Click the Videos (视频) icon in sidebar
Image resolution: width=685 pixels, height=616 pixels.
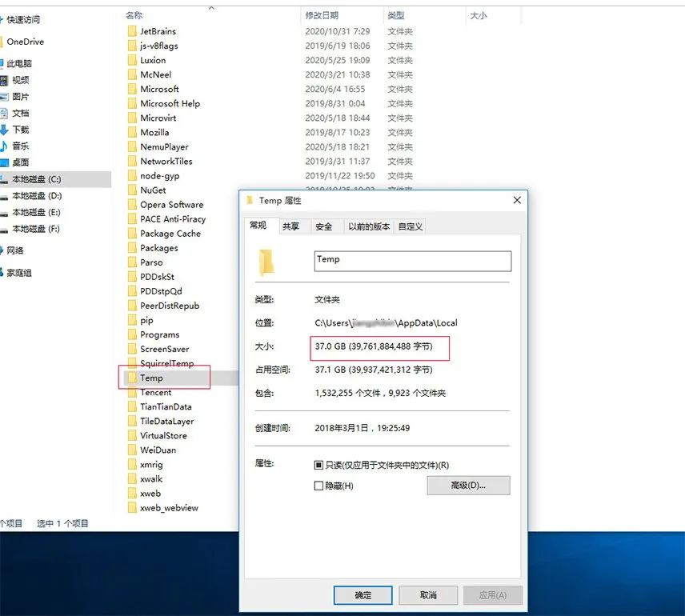(4, 80)
